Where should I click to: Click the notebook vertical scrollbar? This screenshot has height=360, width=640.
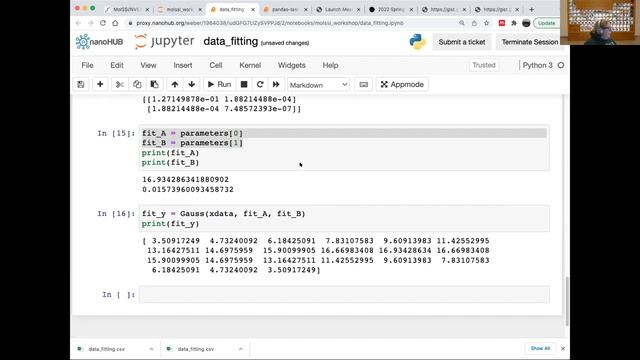click(x=567, y=301)
